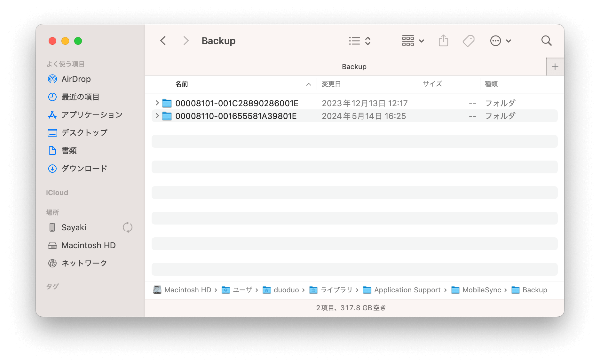Expand folder 00008110-001655581A39801E

coord(157,115)
